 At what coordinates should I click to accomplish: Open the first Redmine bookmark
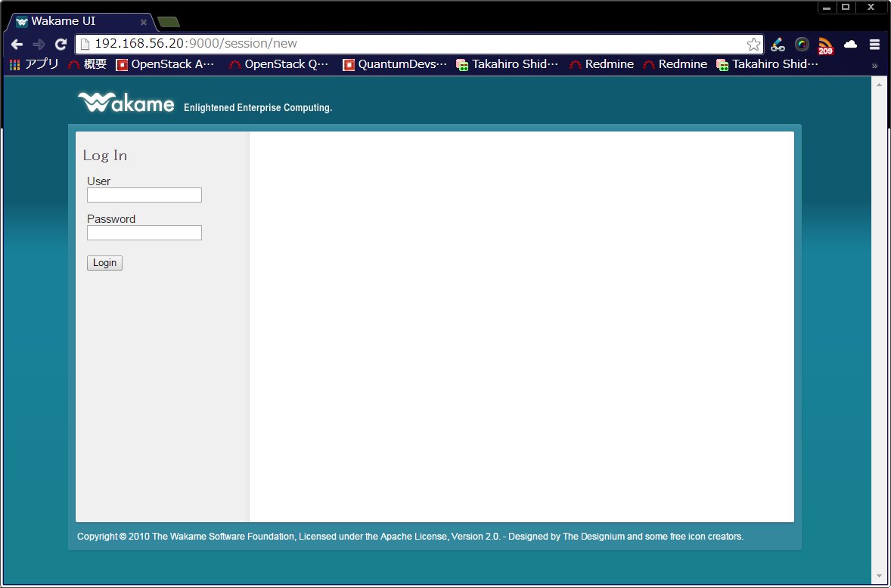(x=602, y=64)
